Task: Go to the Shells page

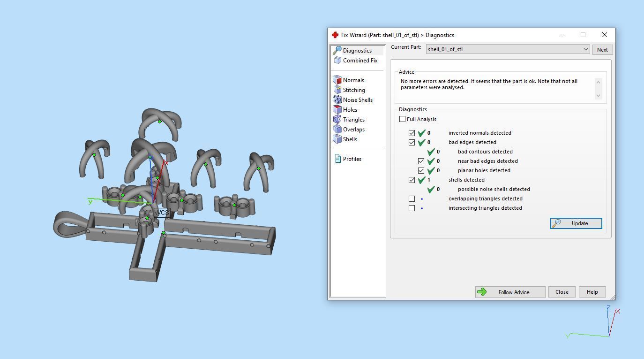Action: point(350,139)
